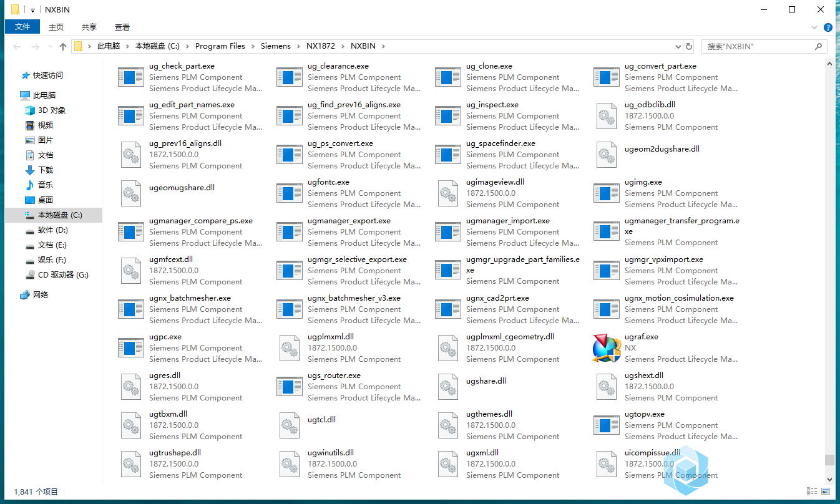Expand chevron after Siemens in path
Viewport: 840px width, 504px height.
coord(298,46)
